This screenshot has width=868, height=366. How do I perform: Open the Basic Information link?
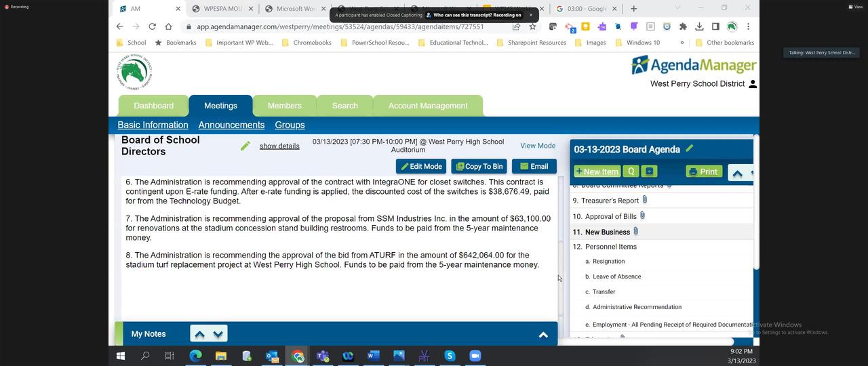coord(153,125)
